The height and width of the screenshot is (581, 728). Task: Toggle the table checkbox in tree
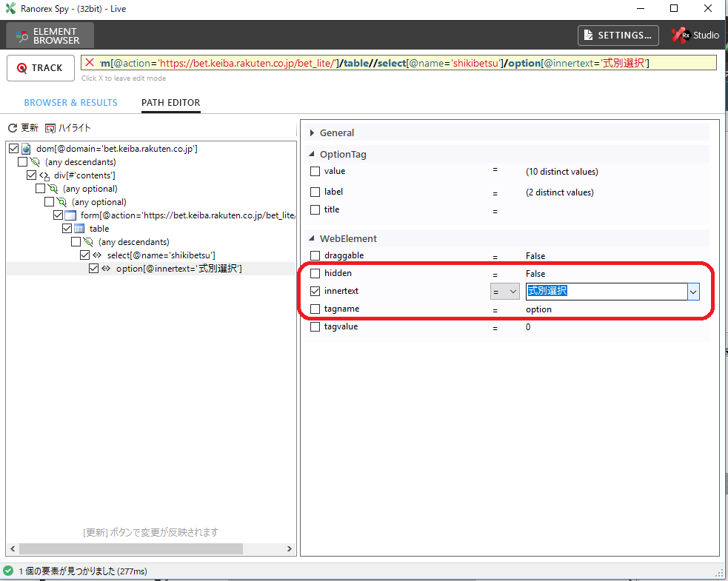pos(67,229)
